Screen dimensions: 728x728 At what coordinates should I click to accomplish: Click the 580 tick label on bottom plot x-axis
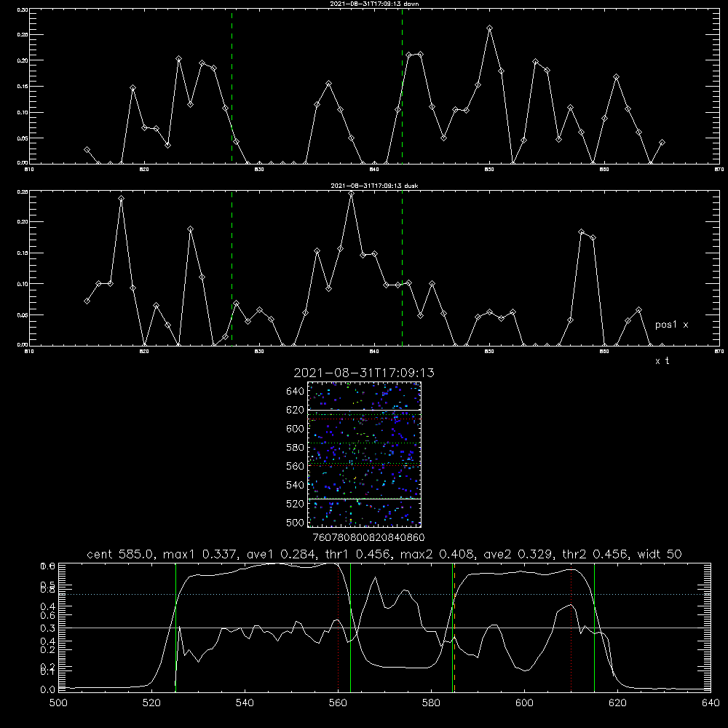pyautogui.click(x=431, y=703)
